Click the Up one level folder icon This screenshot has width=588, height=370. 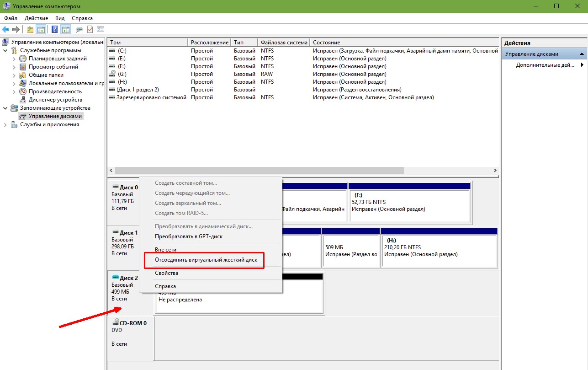click(x=30, y=29)
